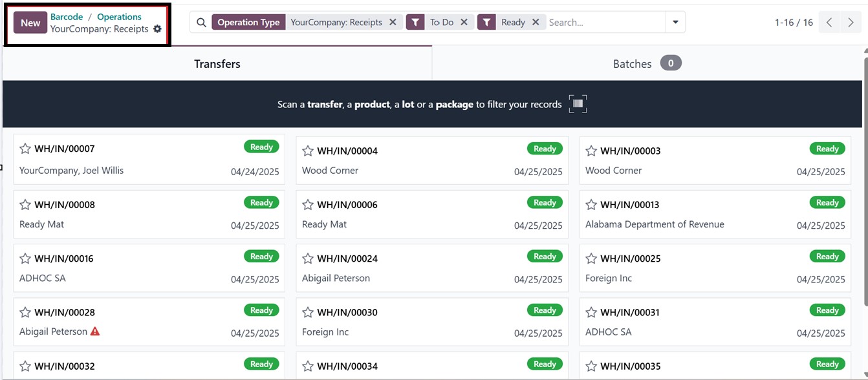Go to Operations breadcrumb link

(119, 17)
